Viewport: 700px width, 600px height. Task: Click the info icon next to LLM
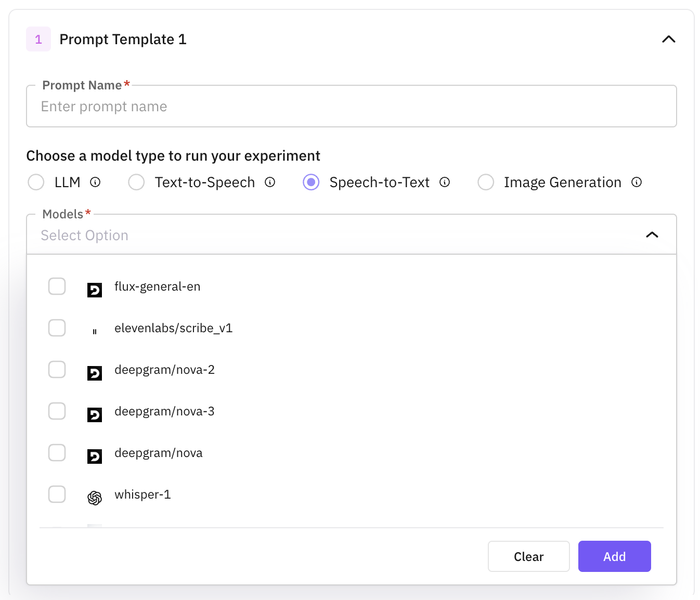[95, 182]
